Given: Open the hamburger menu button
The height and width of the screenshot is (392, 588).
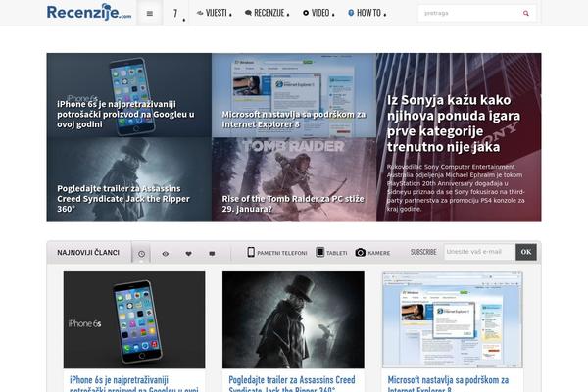Looking at the screenshot, I should click(150, 13).
